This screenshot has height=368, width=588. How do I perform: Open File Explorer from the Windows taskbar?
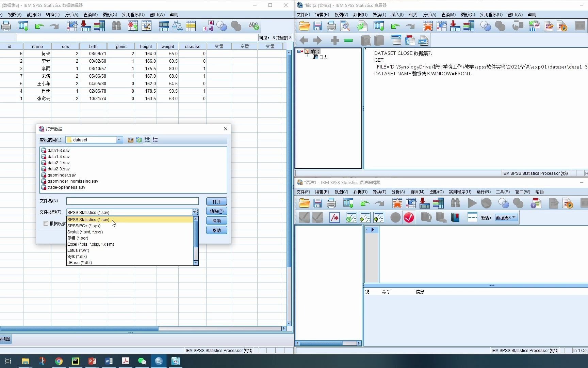pyautogui.click(x=26, y=361)
